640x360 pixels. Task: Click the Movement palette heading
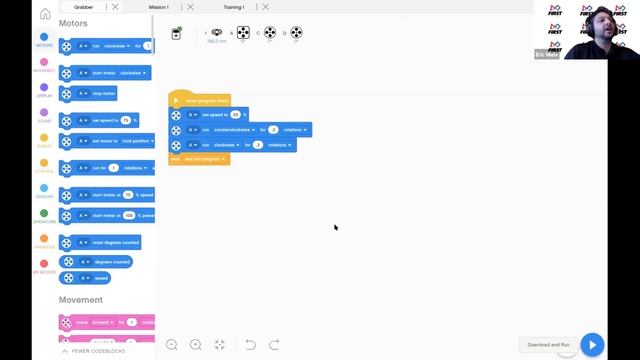coord(81,300)
